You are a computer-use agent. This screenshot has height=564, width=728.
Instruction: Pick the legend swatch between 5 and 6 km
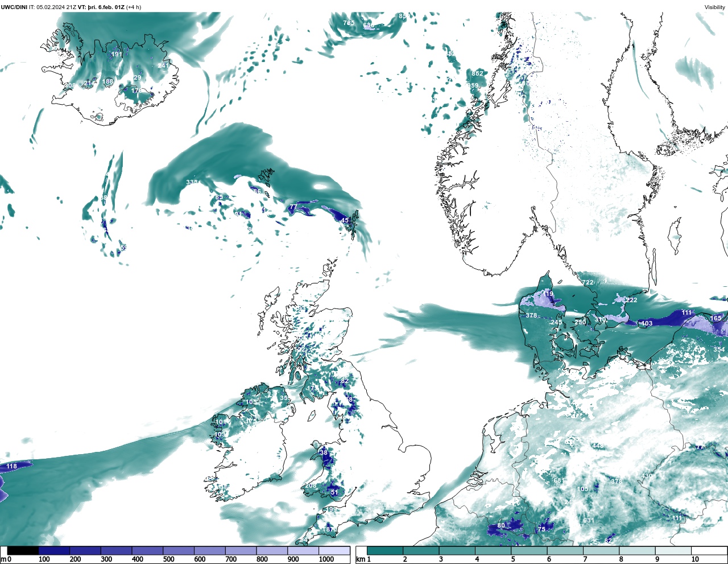[x=529, y=550]
